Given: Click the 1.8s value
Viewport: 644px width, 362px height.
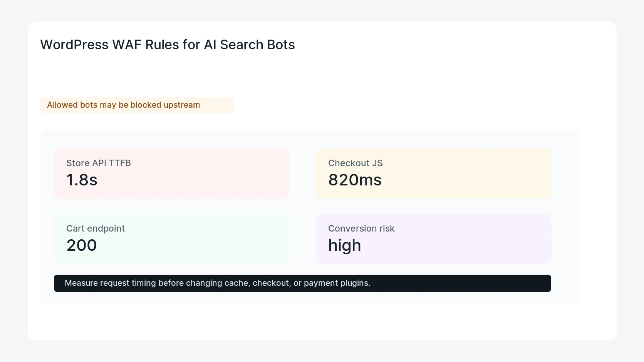Looking at the screenshot, I should pyautogui.click(x=82, y=180).
